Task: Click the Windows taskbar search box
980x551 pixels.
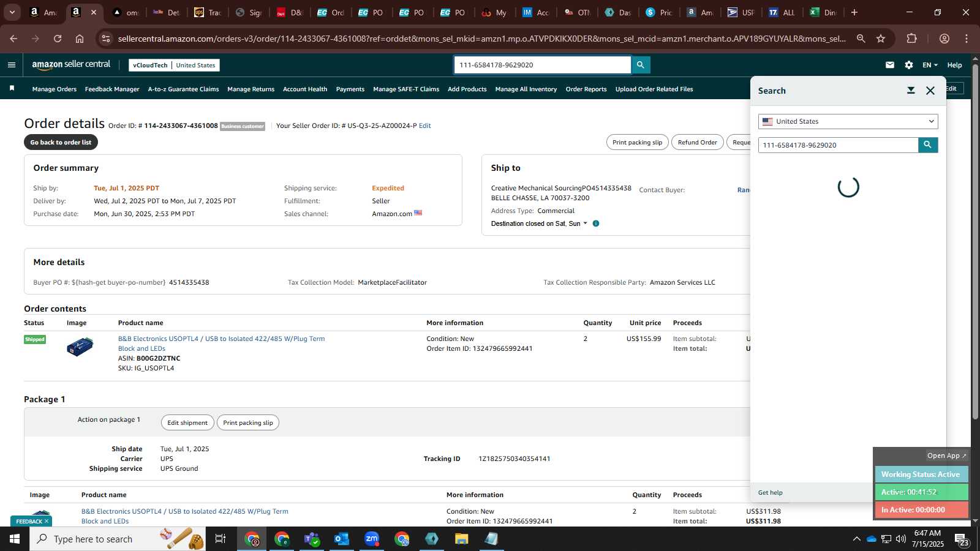Action: coord(119,539)
